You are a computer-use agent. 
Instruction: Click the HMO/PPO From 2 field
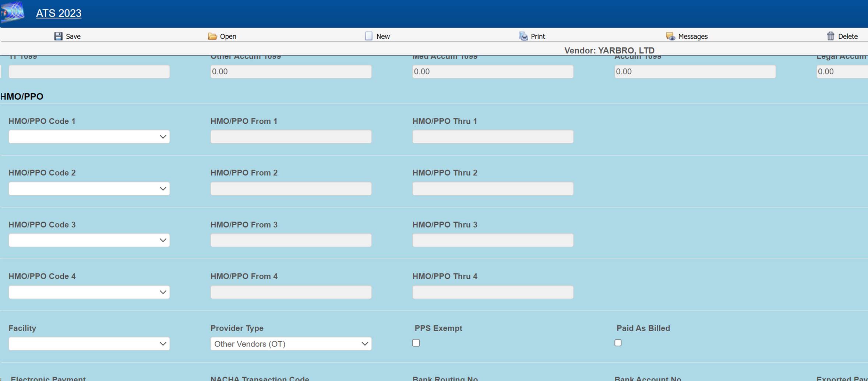[x=290, y=188]
